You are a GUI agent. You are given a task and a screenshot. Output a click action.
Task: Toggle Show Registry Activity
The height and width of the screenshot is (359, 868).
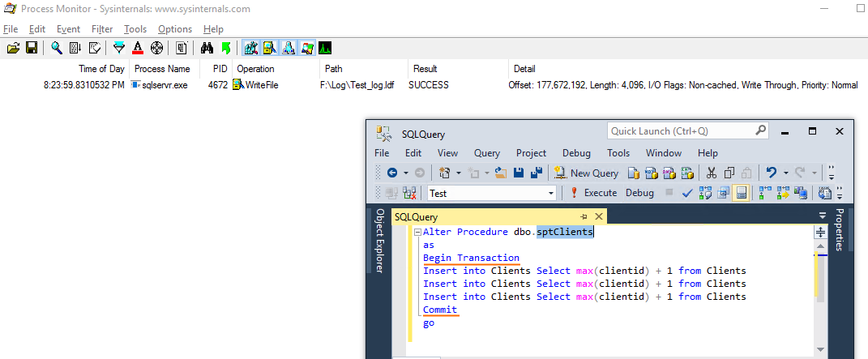[250, 48]
